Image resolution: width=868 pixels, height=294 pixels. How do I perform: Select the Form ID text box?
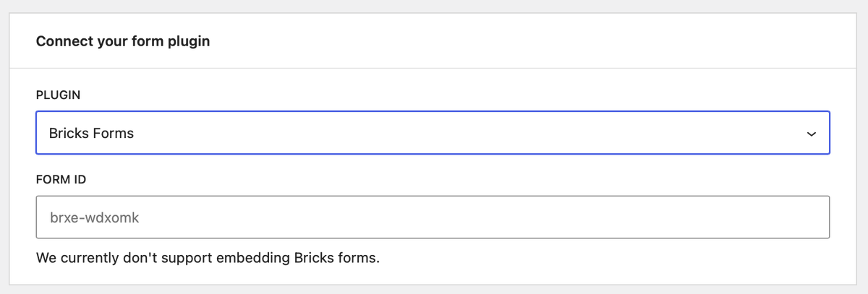[x=433, y=217]
